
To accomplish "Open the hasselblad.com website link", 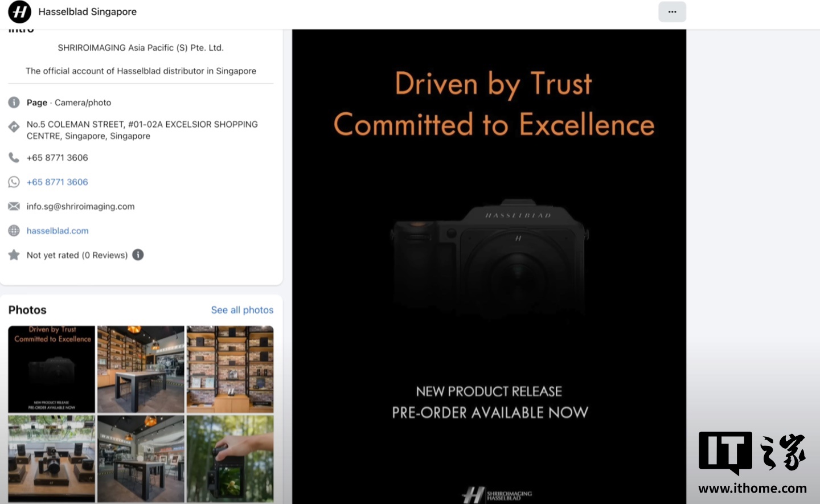I will coord(58,231).
